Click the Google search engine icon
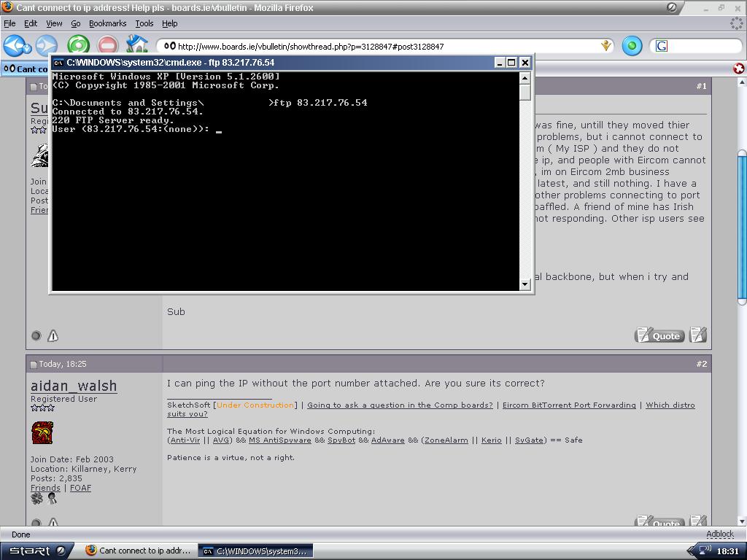The image size is (747, 560). tap(662, 46)
